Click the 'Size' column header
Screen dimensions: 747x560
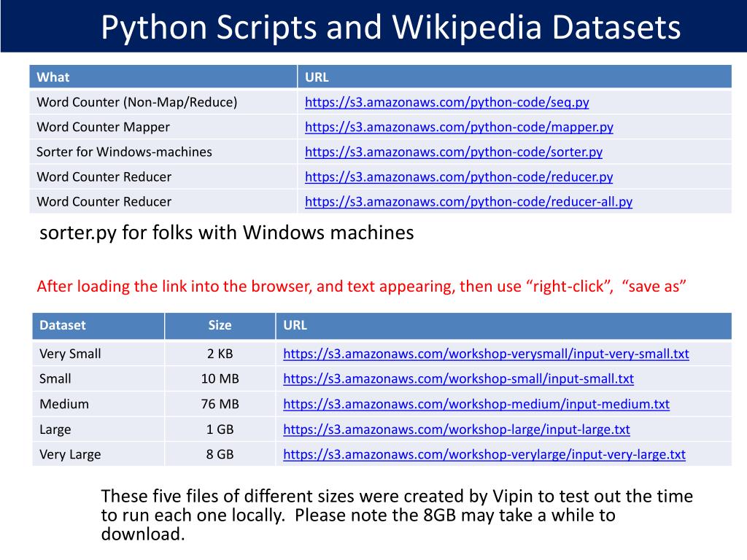220,326
